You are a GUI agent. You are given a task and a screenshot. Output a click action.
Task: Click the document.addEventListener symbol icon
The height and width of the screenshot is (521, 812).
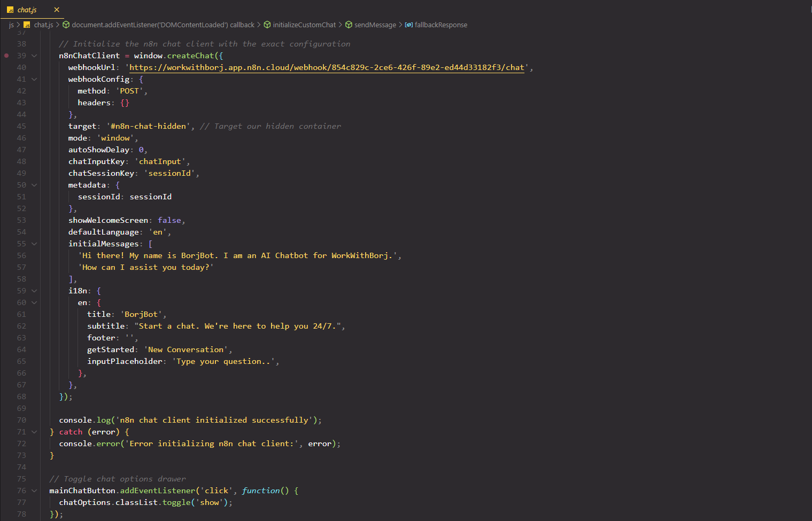click(66, 25)
